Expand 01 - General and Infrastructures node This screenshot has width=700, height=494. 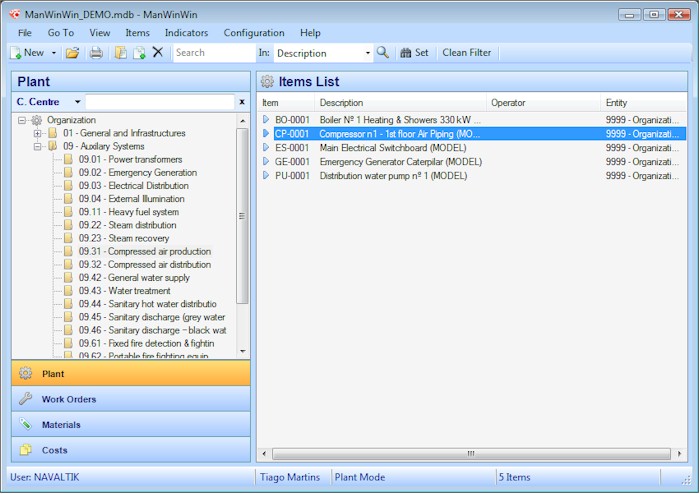pyautogui.click(x=38, y=133)
